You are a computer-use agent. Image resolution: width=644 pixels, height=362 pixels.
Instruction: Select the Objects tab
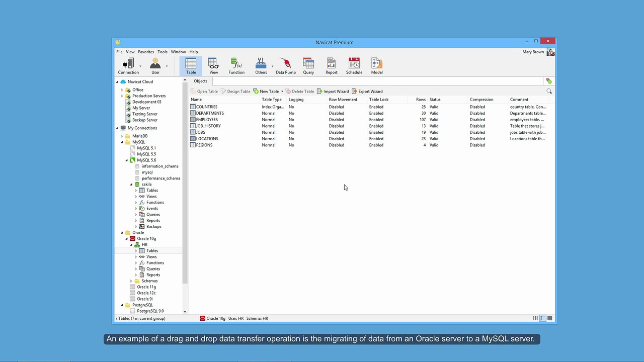click(200, 81)
